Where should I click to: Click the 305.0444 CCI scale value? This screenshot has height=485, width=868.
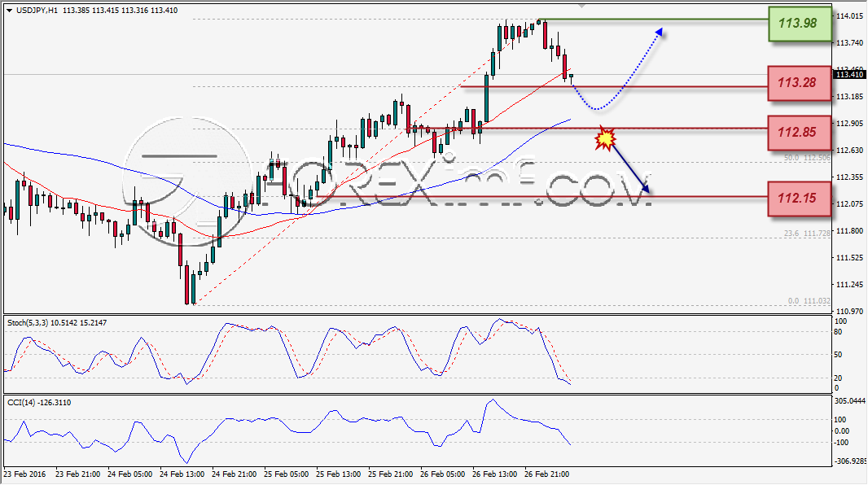850,400
